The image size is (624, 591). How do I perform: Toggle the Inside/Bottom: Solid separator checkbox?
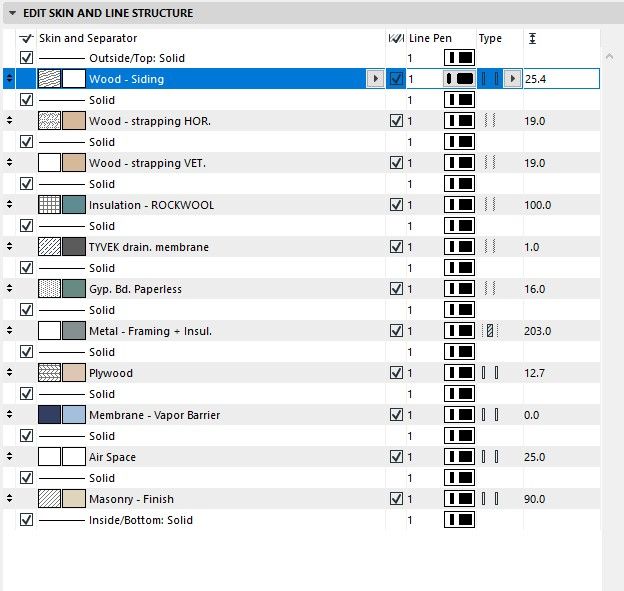pos(26,520)
